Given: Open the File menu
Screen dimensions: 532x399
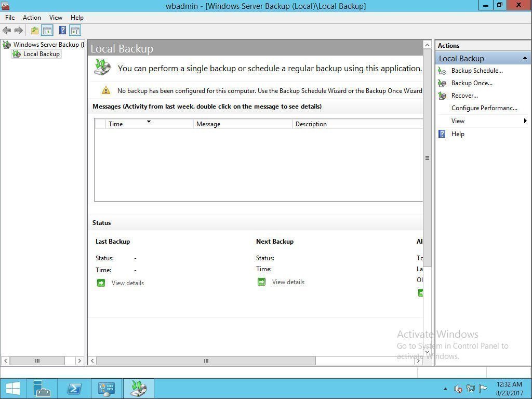Looking at the screenshot, I should pyautogui.click(x=10, y=18).
